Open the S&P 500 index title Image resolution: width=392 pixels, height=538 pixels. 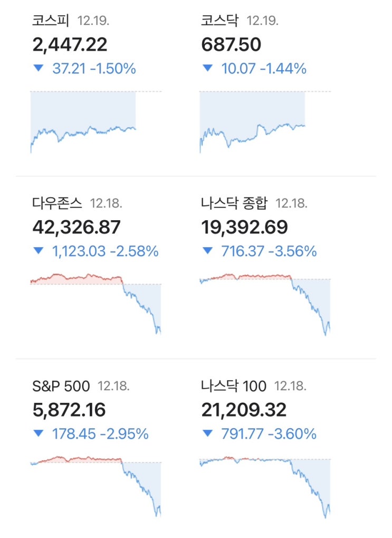click(61, 386)
